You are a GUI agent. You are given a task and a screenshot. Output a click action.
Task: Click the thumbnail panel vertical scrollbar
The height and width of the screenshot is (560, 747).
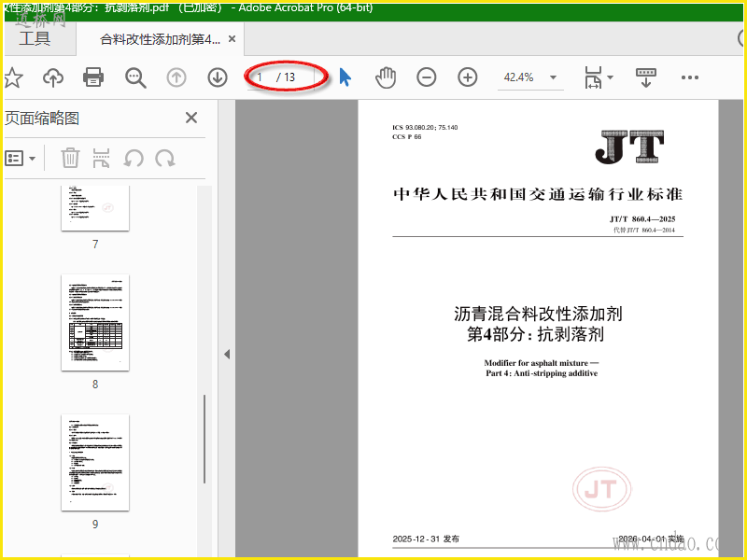tap(204, 439)
